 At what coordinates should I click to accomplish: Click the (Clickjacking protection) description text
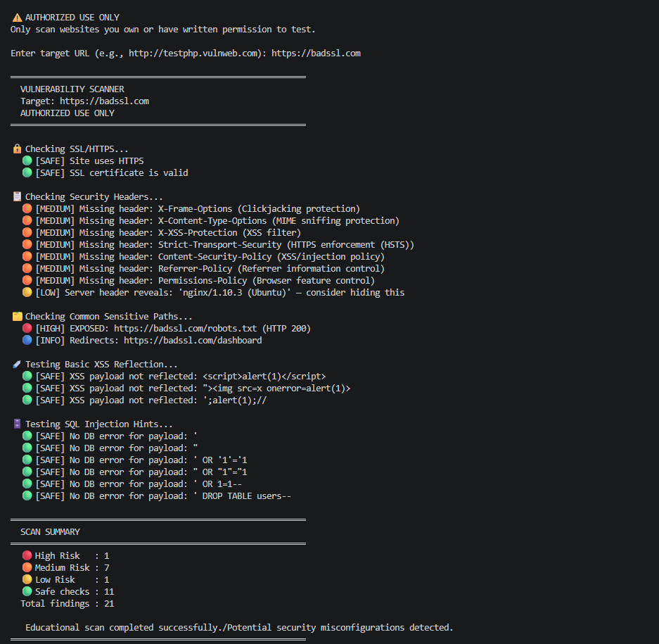pyautogui.click(x=298, y=209)
